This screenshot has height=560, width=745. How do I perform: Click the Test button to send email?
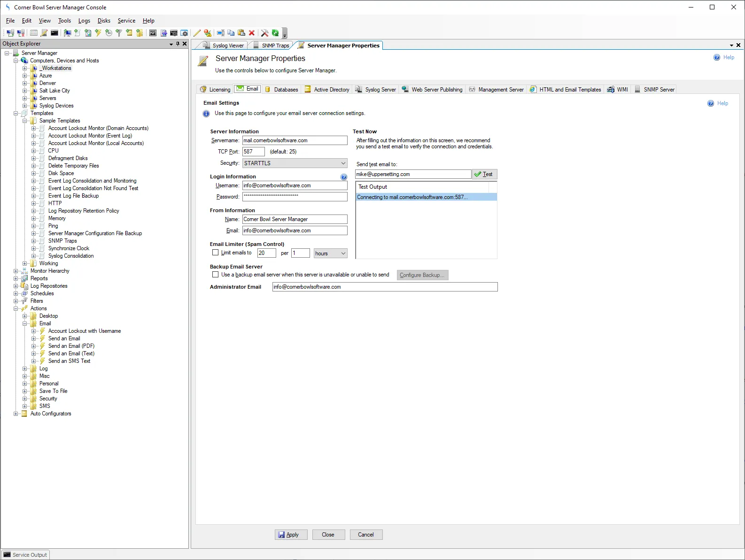click(484, 174)
